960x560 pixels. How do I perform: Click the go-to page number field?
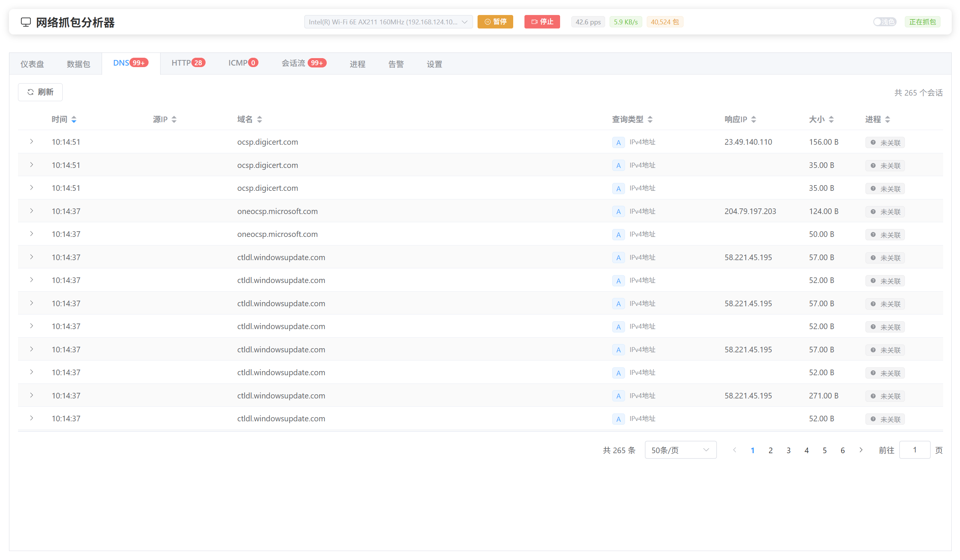click(914, 450)
